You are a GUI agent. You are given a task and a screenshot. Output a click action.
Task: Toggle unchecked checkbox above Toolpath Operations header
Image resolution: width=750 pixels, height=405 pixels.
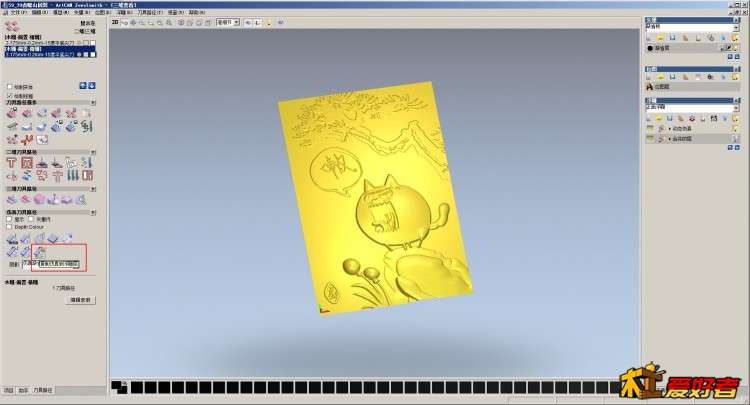click(x=10, y=87)
